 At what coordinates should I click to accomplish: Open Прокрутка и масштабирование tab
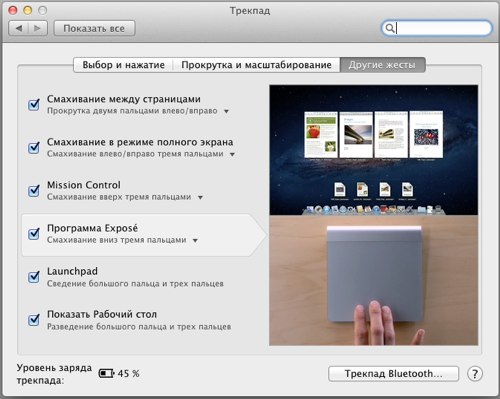pos(256,65)
